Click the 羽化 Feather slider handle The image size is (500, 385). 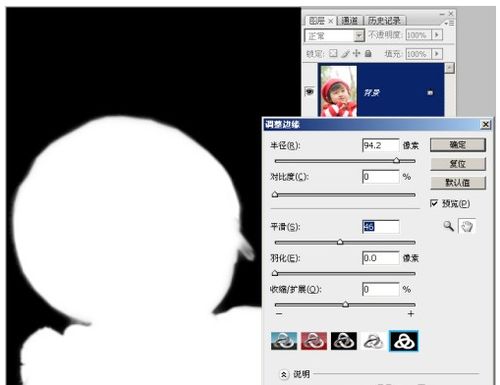[x=275, y=273]
